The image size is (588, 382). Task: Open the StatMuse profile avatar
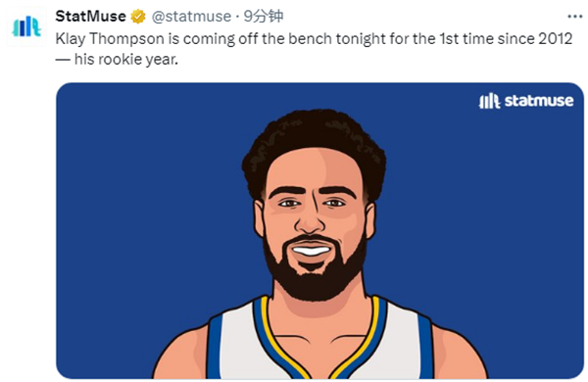pyautogui.click(x=26, y=26)
